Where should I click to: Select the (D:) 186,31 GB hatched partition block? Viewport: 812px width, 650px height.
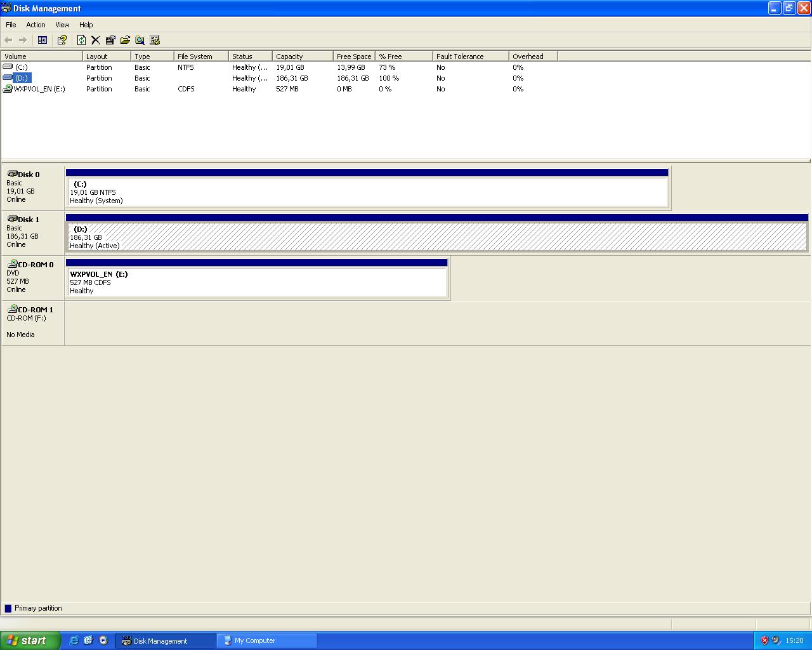[x=437, y=233]
